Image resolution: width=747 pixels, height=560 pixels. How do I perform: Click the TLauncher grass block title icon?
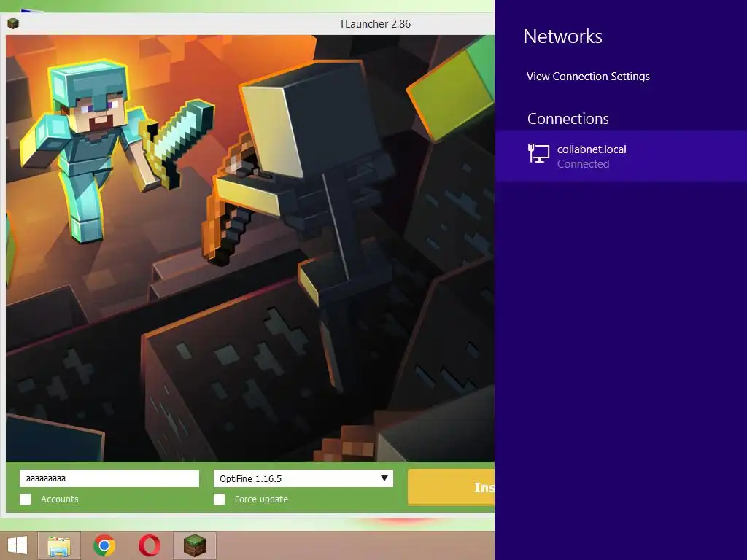pos(13,23)
